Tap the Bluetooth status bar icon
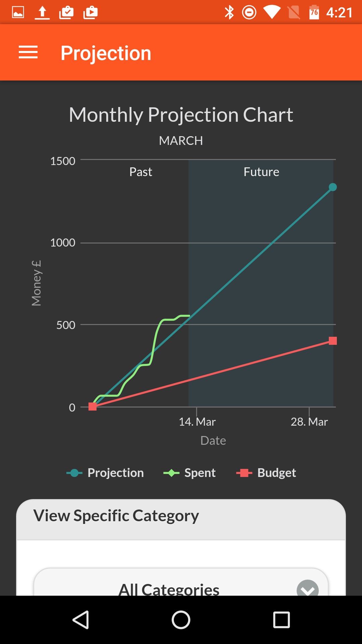The width and height of the screenshot is (362, 644). click(x=229, y=12)
